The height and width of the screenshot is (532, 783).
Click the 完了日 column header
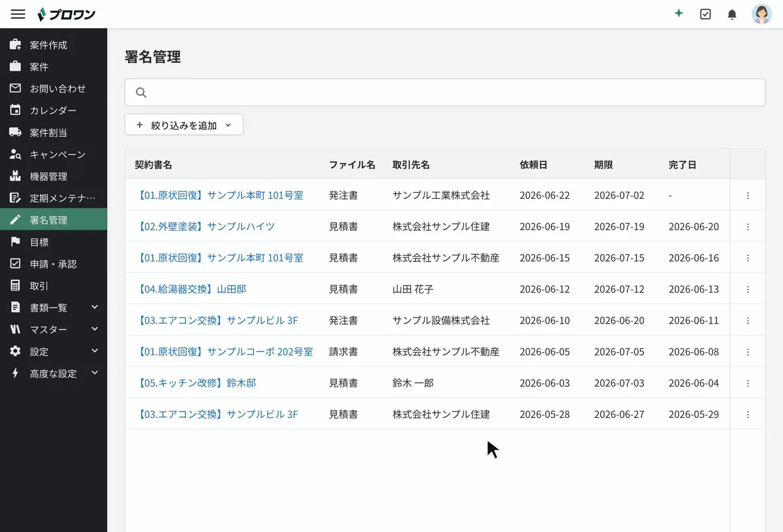tap(683, 165)
